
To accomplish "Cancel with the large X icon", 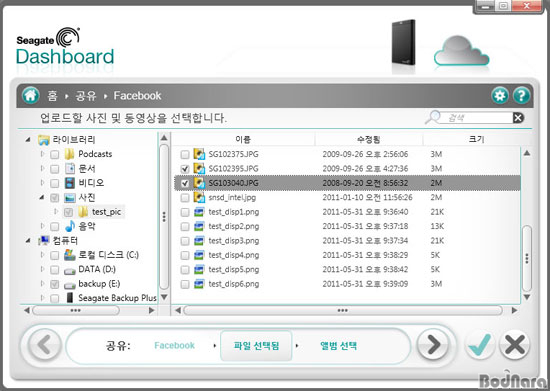I will [515, 345].
